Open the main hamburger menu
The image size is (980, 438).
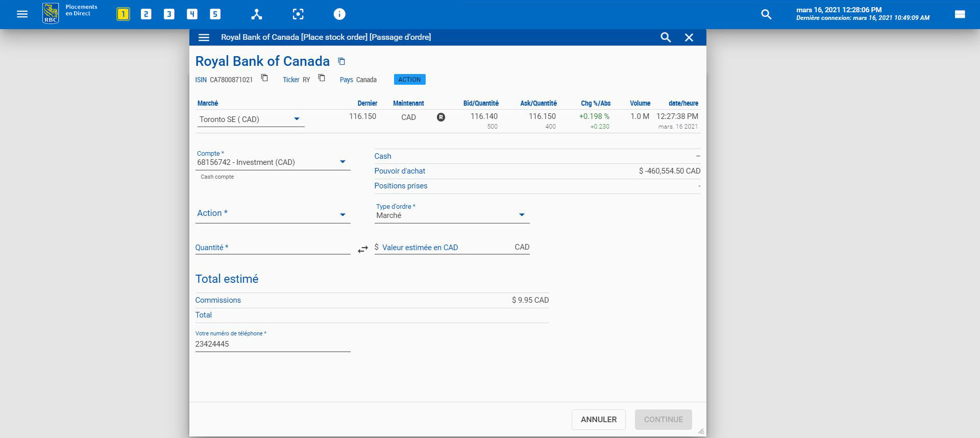click(x=22, y=14)
